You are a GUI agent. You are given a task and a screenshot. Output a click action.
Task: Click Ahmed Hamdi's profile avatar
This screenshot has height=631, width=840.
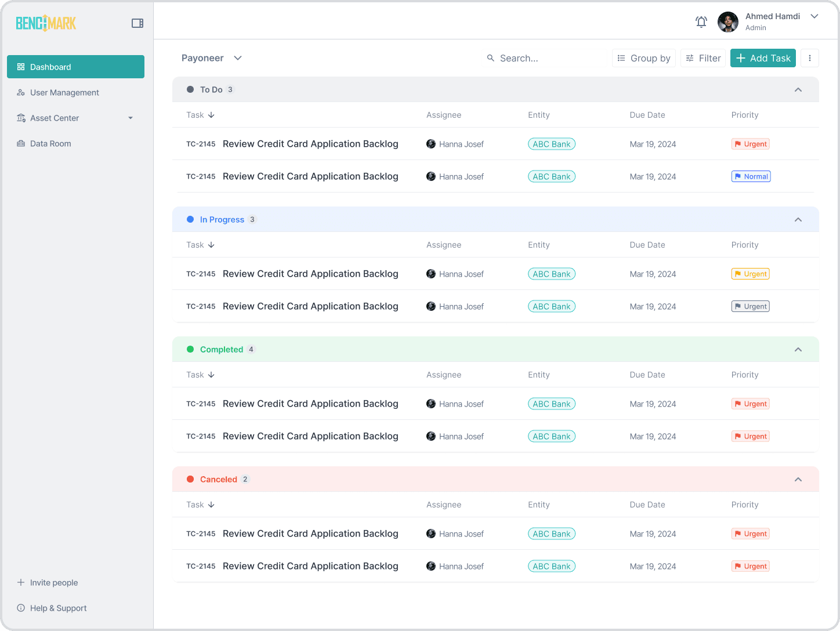coord(728,22)
